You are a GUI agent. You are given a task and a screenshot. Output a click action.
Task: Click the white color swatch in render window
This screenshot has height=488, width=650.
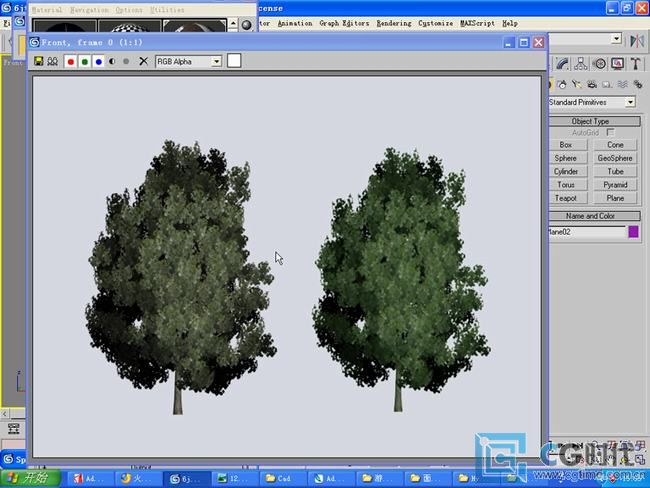click(x=234, y=61)
